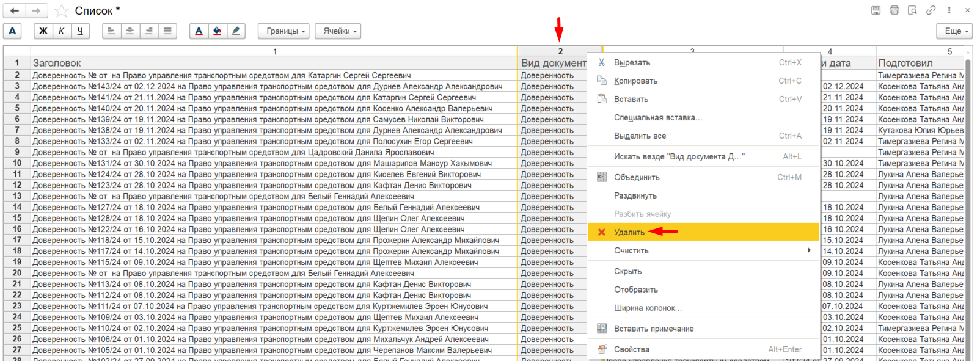Open Ширина колонок... dialog
This screenshot has height=361, width=980.
pos(703,308)
